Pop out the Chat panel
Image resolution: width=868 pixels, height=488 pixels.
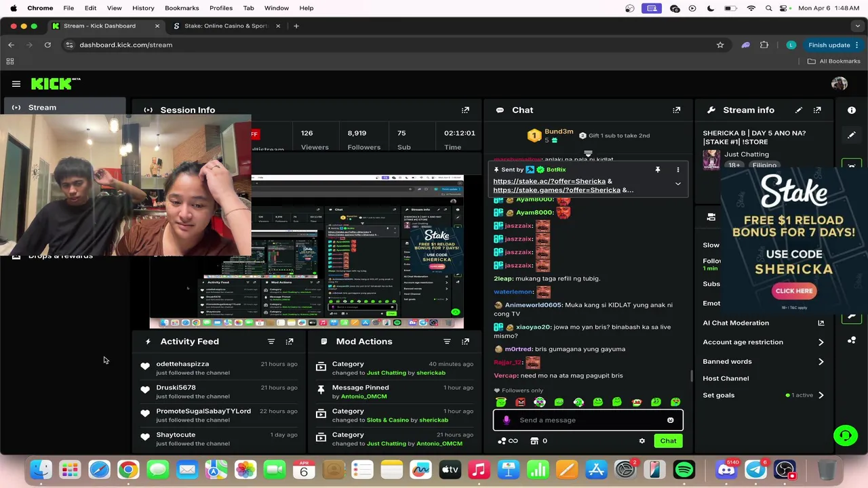click(x=676, y=110)
